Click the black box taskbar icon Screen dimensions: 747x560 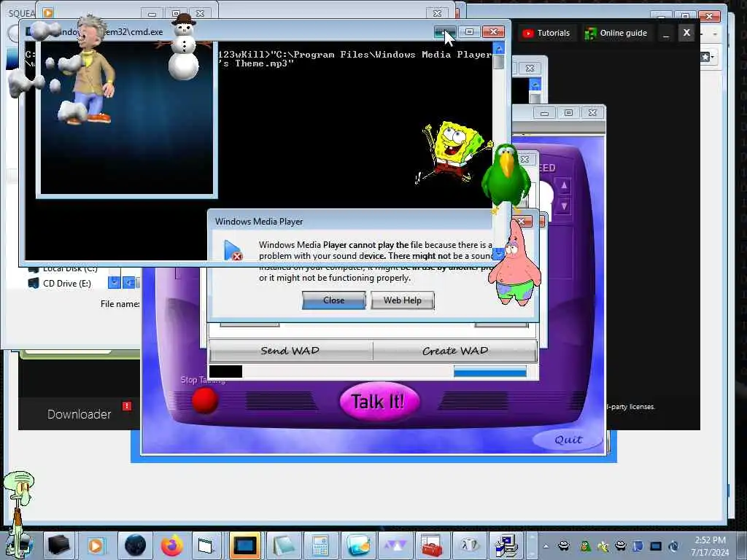click(58, 545)
